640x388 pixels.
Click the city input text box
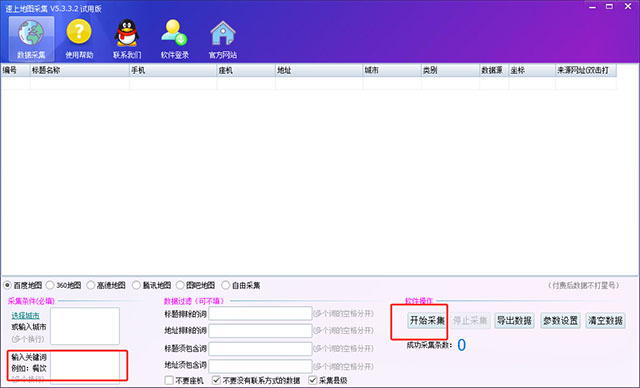85,326
